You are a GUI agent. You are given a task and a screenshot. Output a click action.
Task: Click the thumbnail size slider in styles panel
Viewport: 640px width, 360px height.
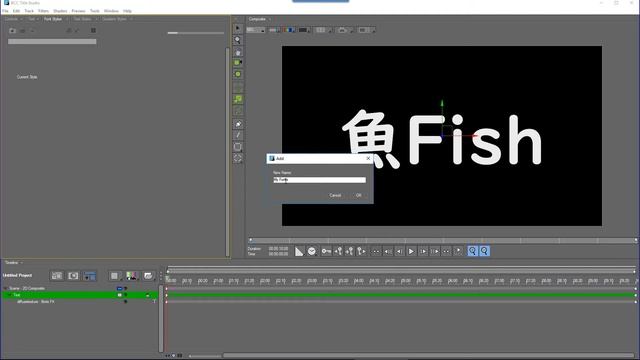(x=196, y=33)
